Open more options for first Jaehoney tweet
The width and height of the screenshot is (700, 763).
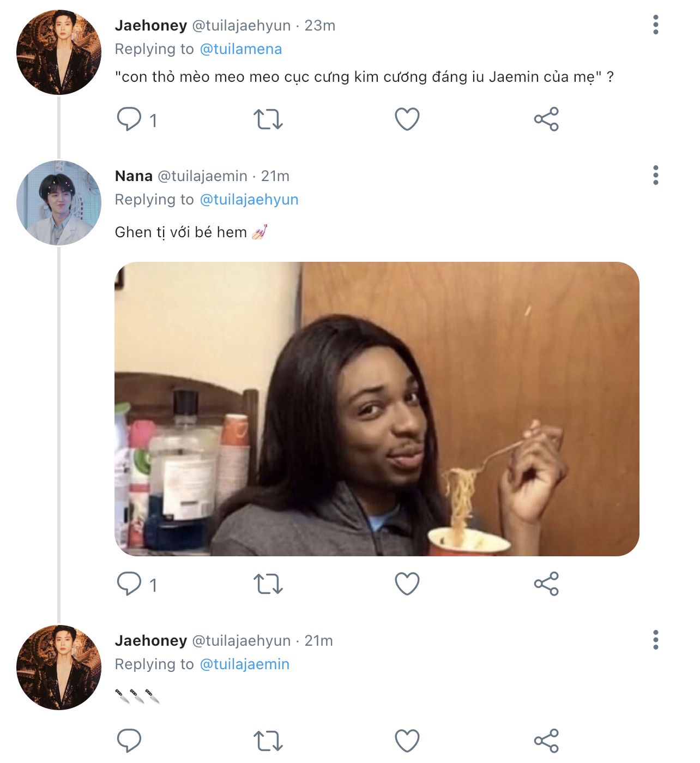coord(655,25)
